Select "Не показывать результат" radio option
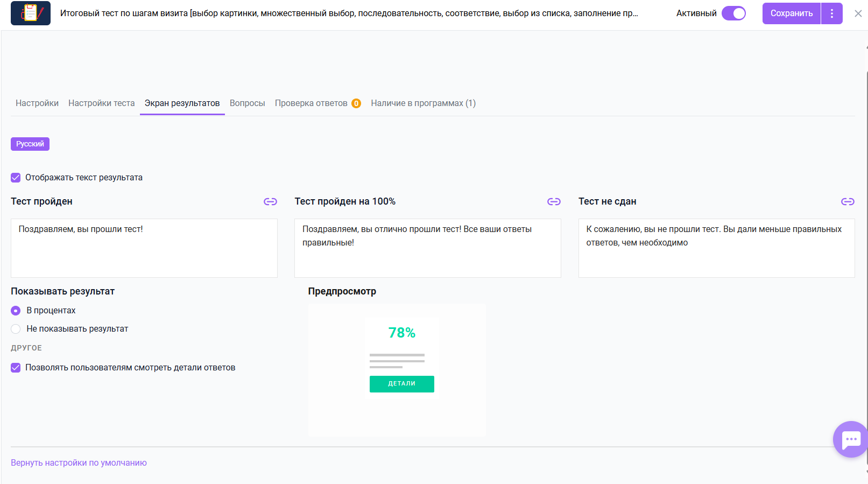 [x=16, y=329]
